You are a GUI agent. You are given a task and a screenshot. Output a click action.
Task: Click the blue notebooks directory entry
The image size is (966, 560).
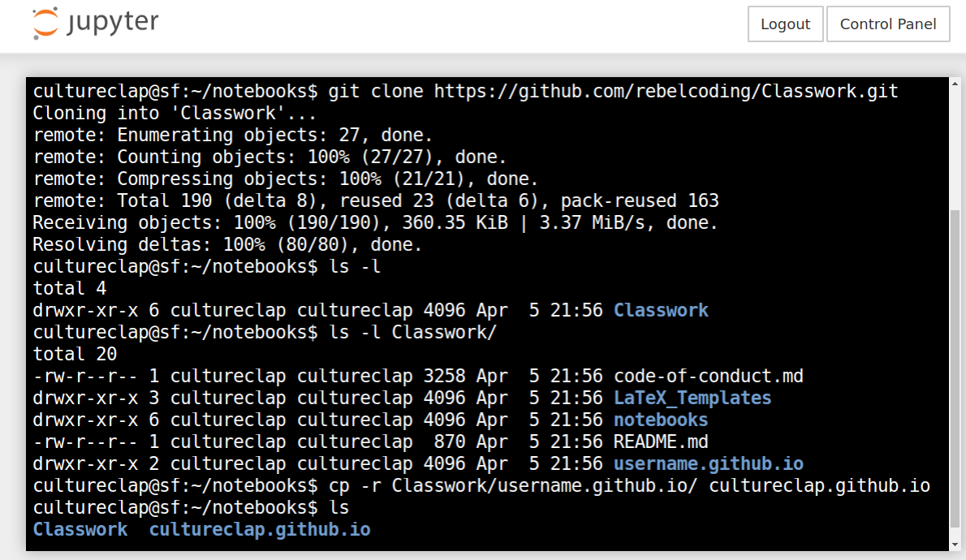tap(660, 420)
